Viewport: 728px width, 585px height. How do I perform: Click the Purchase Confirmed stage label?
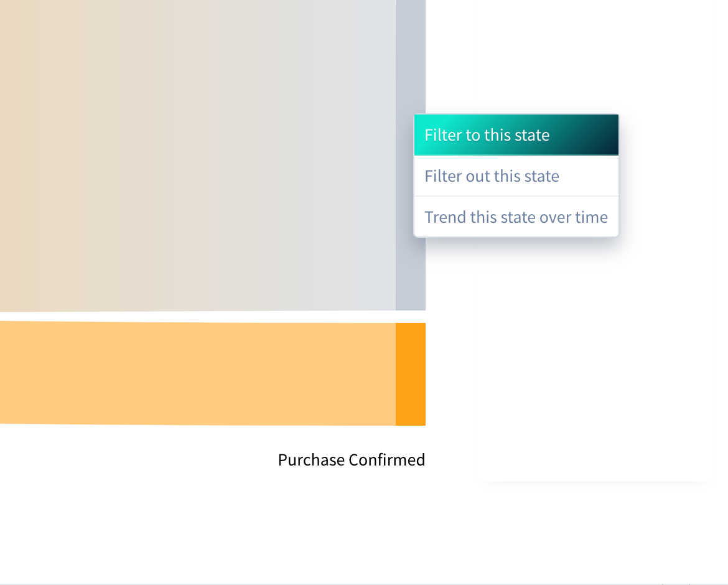pyautogui.click(x=351, y=459)
